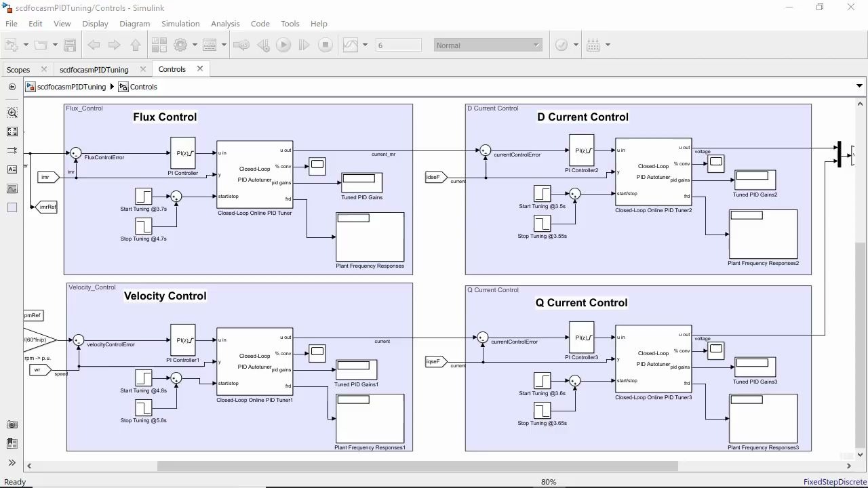Image resolution: width=868 pixels, height=488 pixels.
Task: Click the Start Tuning @3.7s step block
Action: [x=143, y=197]
